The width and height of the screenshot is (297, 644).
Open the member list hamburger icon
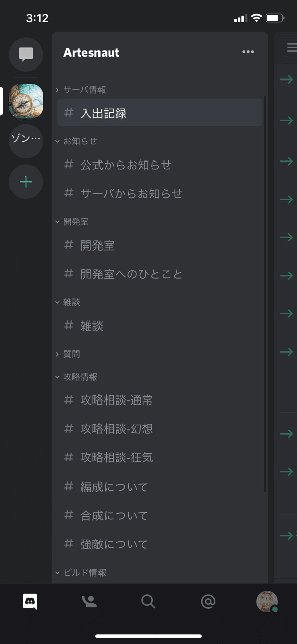click(291, 47)
